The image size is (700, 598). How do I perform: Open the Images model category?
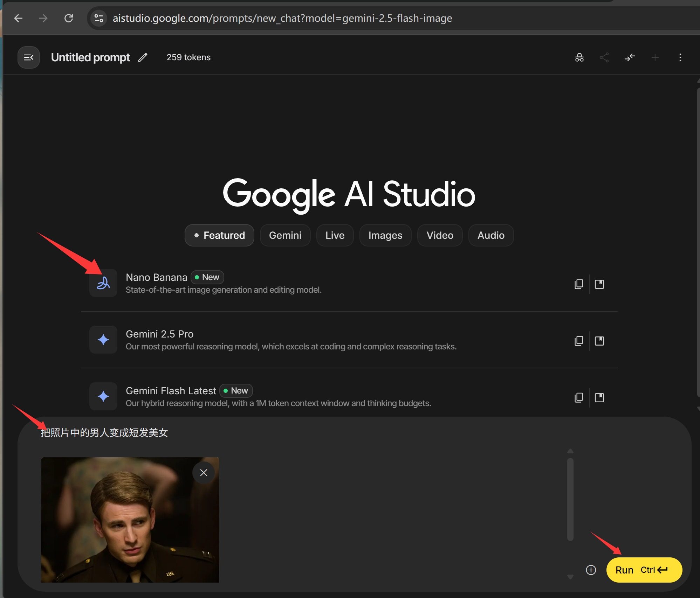385,235
